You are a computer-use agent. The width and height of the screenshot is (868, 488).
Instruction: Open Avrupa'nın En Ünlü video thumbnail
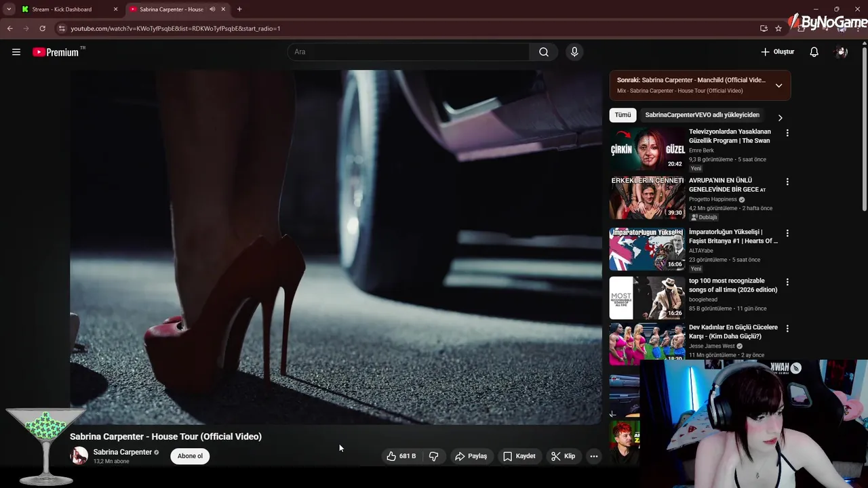pos(647,197)
